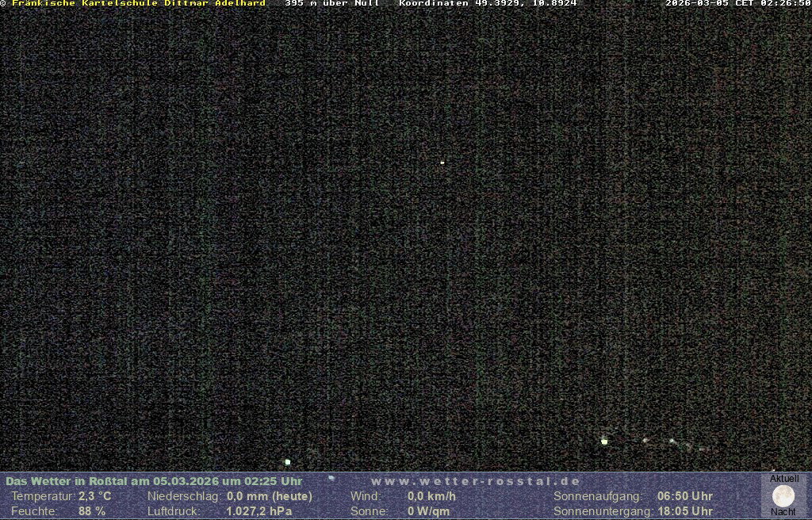Click the Koordinaten 49.3929, 10.8924 text
This screenshot has width=812, height=520.
tap(488, 3)
